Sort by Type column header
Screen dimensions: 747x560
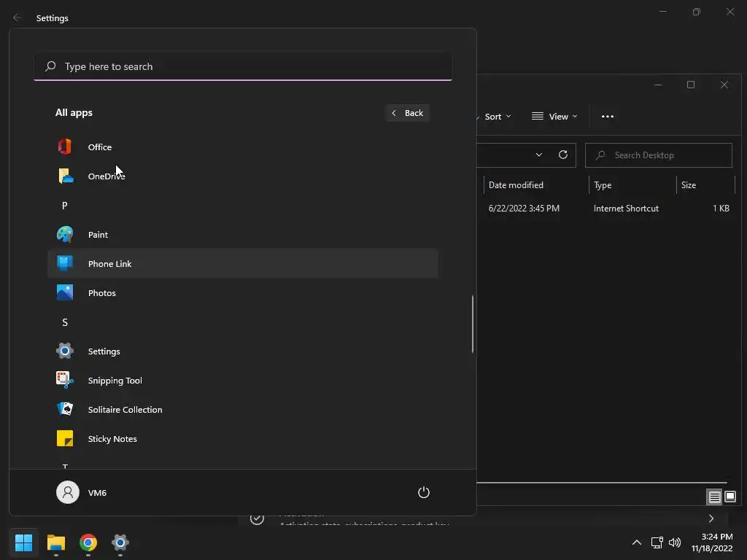632,185
